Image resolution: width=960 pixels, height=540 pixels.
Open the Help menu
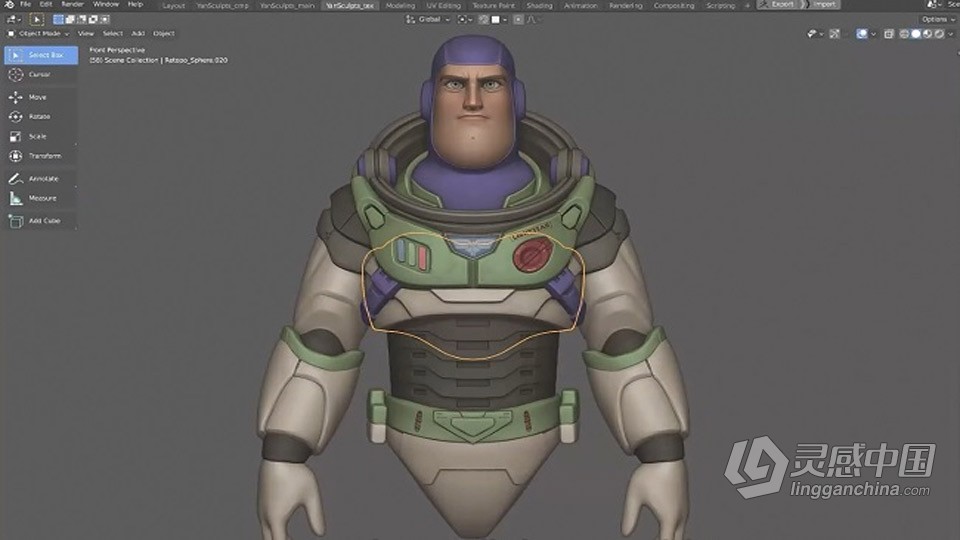[x=135, y=4]
